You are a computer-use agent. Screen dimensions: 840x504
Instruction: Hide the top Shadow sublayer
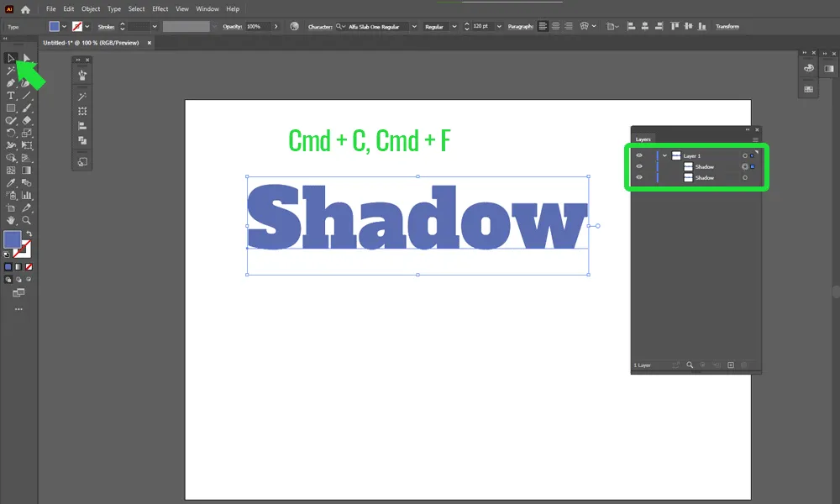coord(639,166)
